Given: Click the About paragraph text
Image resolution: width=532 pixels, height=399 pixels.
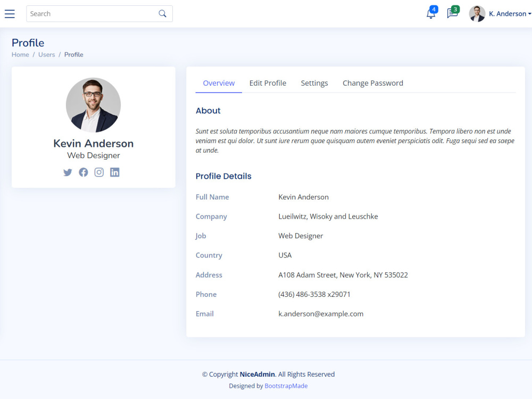Looking at the screenshot, I should click(355, 141).
